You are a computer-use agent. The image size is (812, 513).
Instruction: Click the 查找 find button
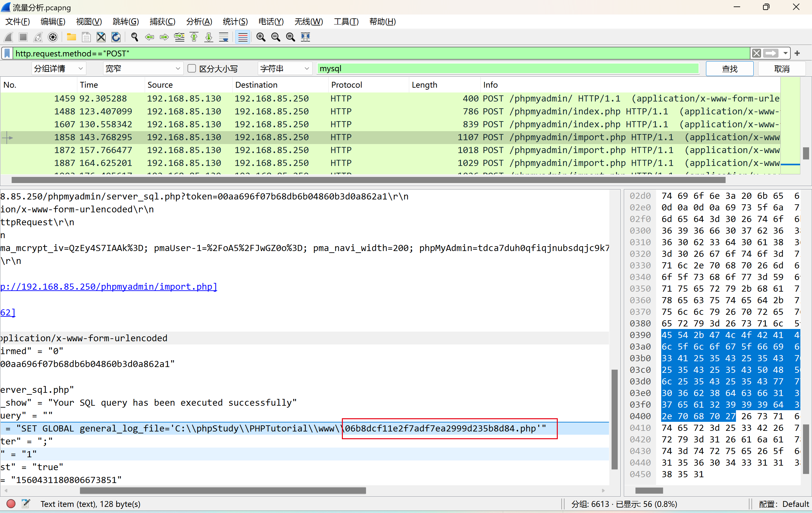click(730, 68)
